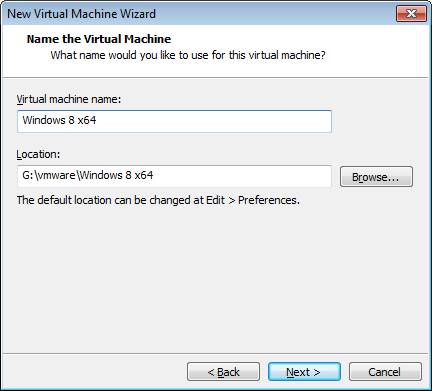Select the New Virtual Machine Wizard title bar

click(x=200, y=14)
